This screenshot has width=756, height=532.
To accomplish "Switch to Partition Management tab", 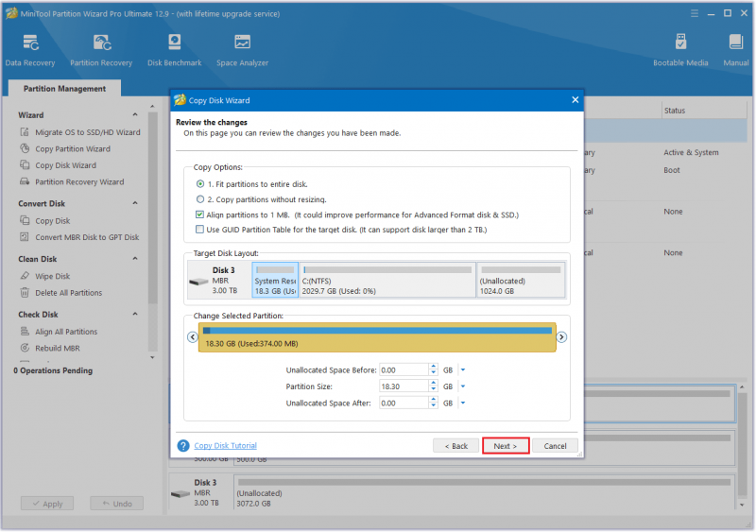I will click(x=64, y=88).
